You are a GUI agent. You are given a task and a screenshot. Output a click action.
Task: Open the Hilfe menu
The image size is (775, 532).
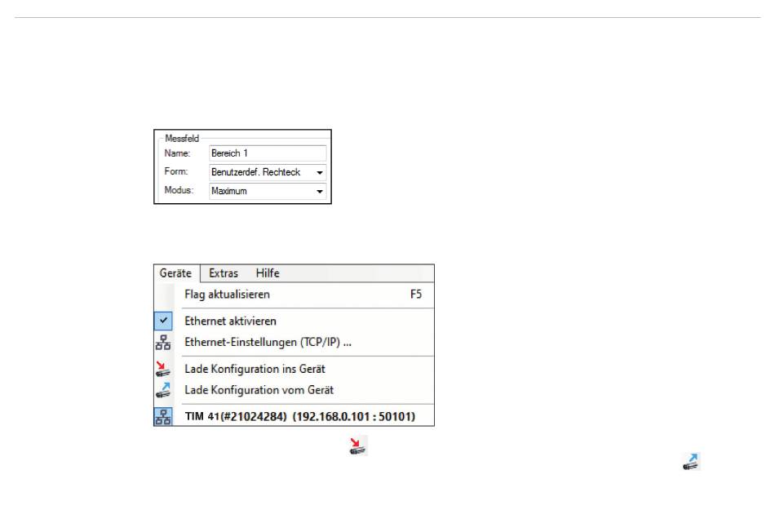click(268, 273)
